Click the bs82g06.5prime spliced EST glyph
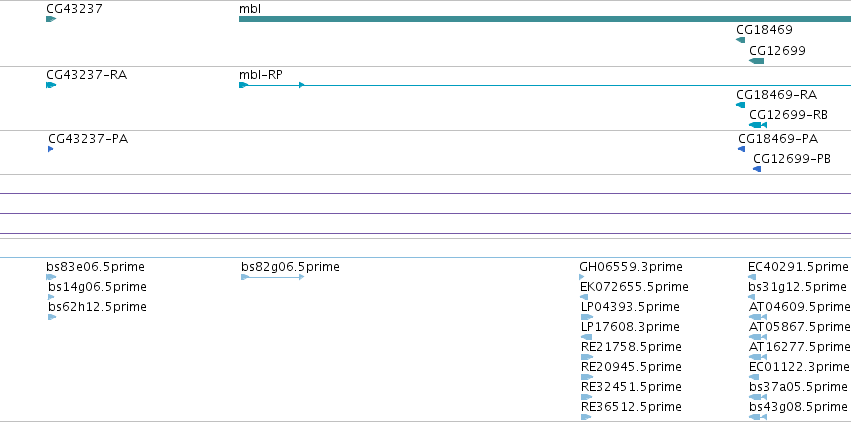Image resolution: width=851 pixels, height=422 pixels. [x=272, y=277]
